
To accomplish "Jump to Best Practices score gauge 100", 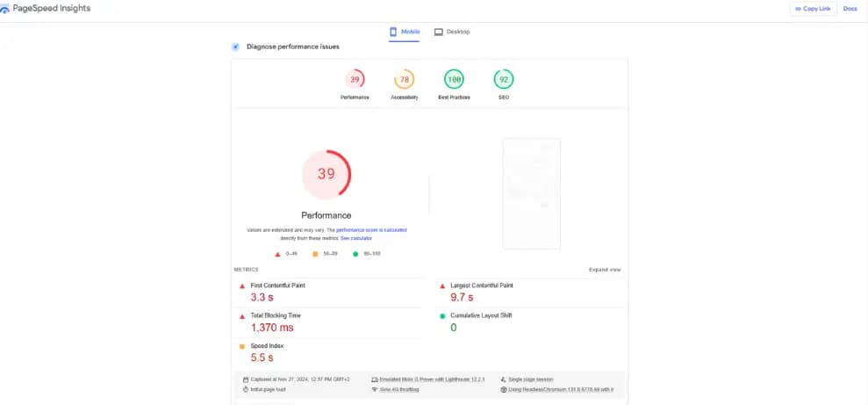I will (x=454, y=80).
